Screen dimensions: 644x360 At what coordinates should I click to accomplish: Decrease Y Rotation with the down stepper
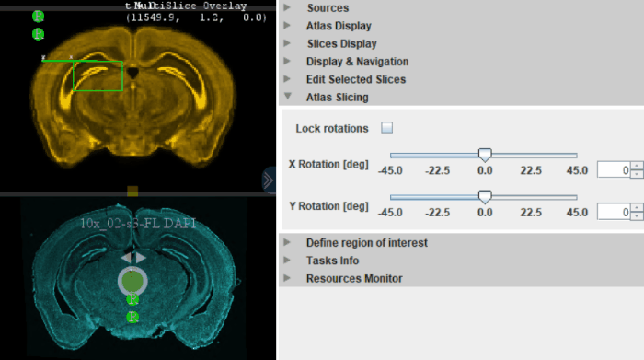pyautogui.click(x=637, y=215)
